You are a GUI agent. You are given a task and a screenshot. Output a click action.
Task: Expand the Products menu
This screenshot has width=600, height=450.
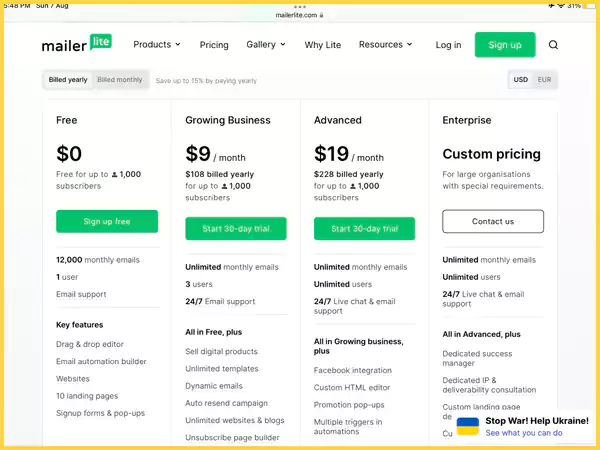coord(157,44)
